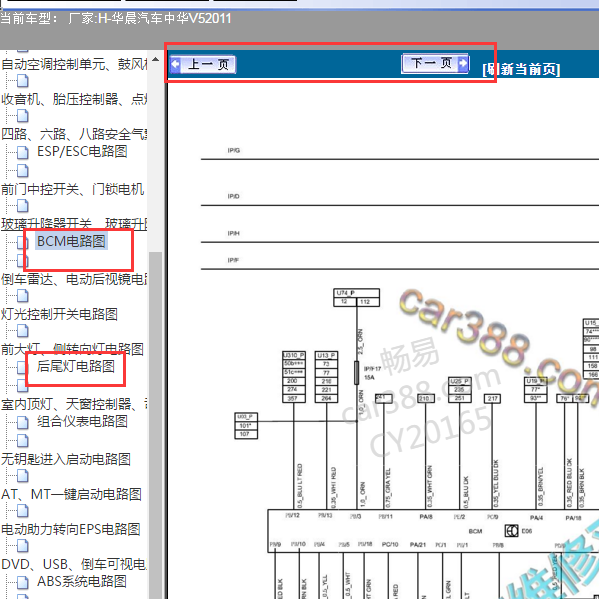Select 灯光控制开关电路图 entry
599x599 pixels.
[x=59, y=314]
